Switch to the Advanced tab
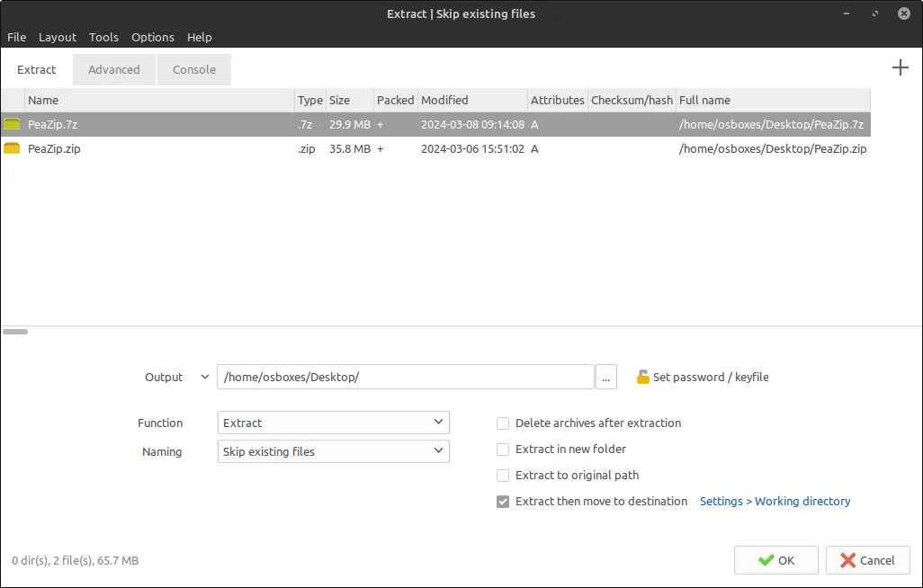This screenshot has height=588, width=923. 114,69
